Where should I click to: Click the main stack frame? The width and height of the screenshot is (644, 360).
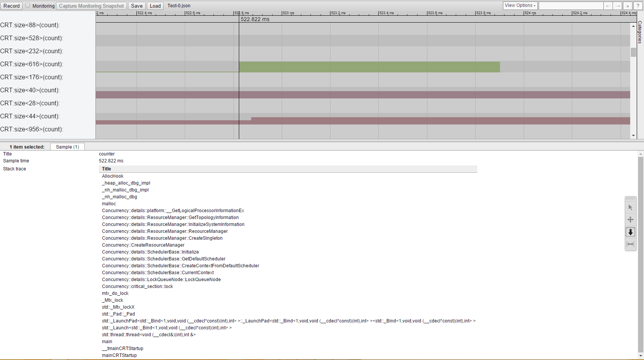[107, 342]
